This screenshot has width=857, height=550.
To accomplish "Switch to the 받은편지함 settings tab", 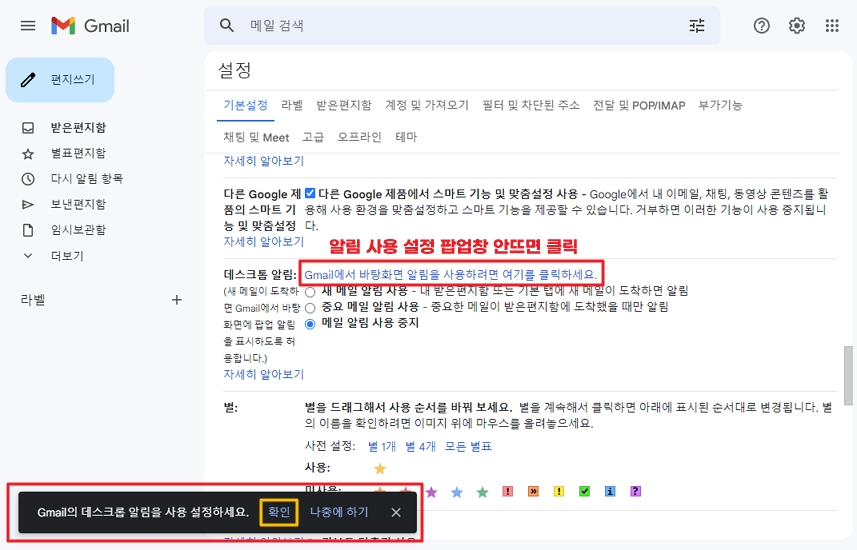I will [x=344, y=105].
